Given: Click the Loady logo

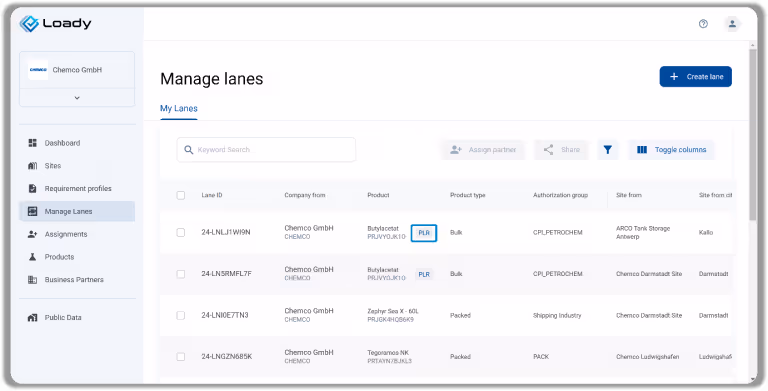Looking at the screenshot, I should pos(55,23).
